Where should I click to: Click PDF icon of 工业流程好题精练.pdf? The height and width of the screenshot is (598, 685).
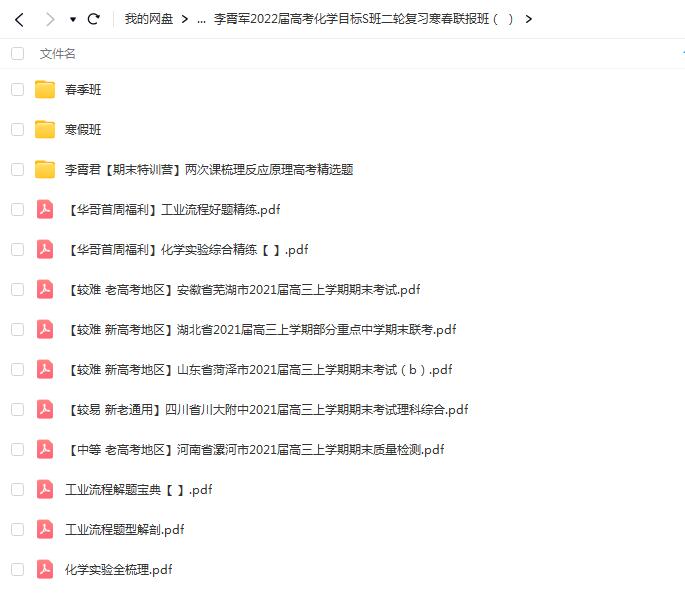(45, 209)
